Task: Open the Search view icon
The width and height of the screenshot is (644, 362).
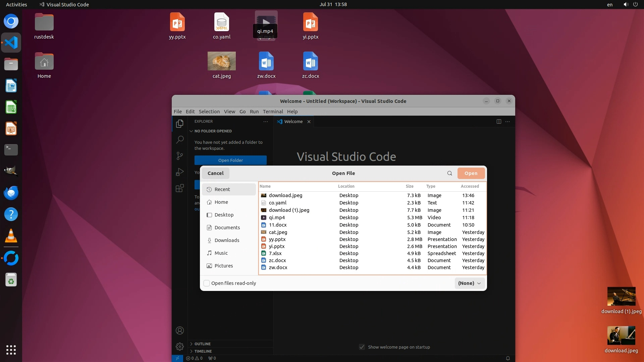Action: pos(180,139)
